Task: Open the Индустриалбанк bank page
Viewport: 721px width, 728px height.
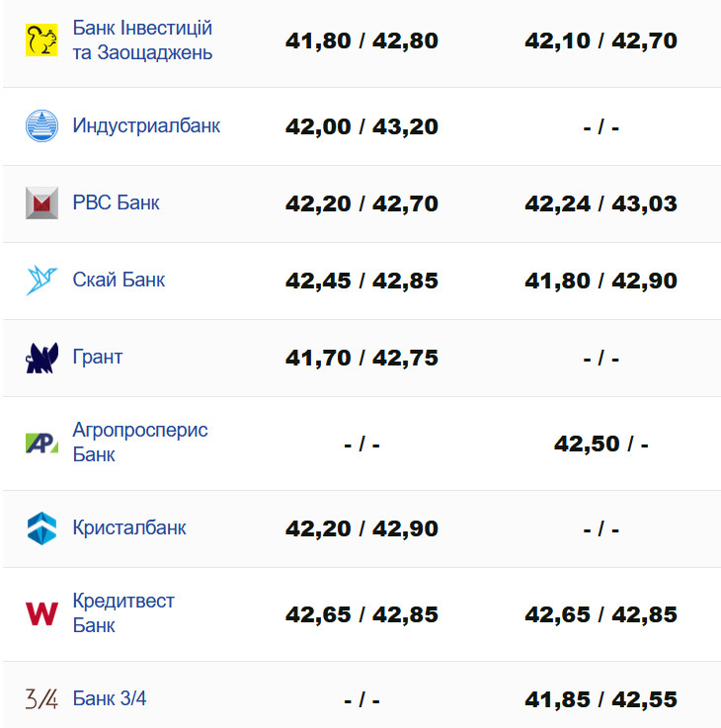Action: (x=146, y=126)
